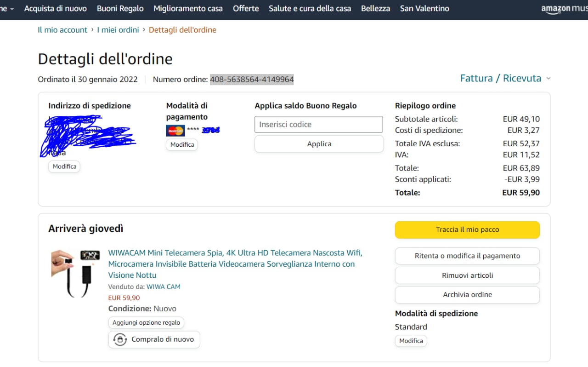Open the Amazon Music logo link

tap(564, 9)
